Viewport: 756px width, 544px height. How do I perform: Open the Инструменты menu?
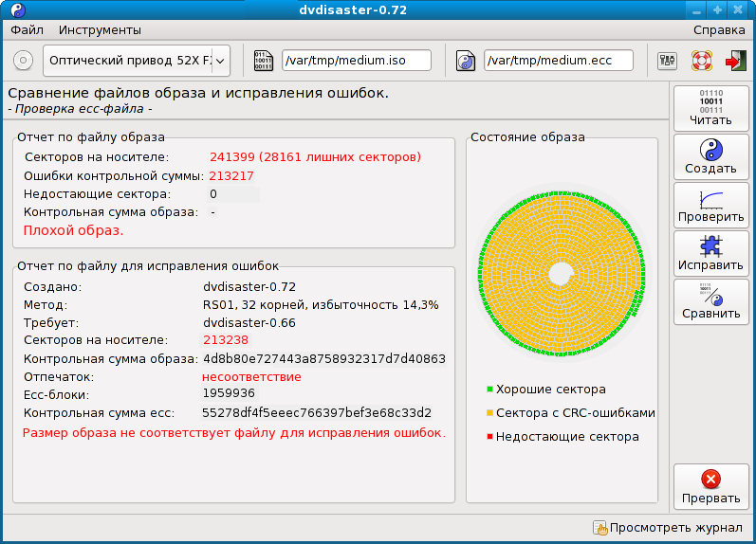coord(100,30)
